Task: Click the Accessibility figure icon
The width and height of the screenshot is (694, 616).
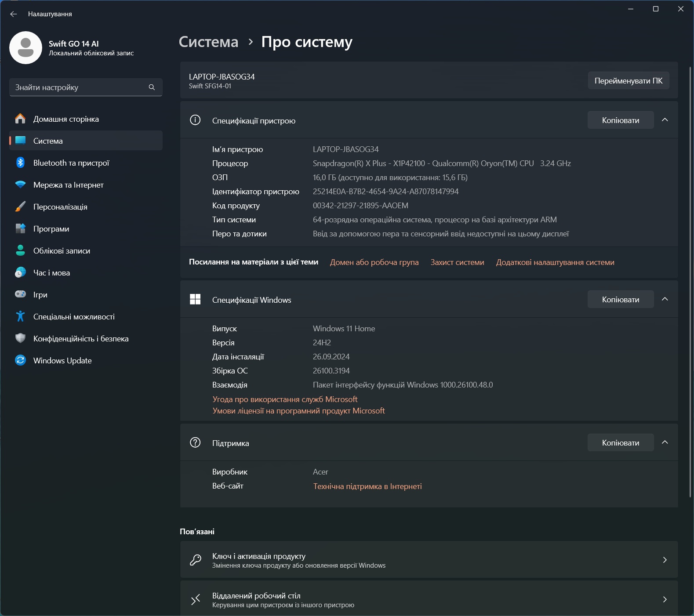Action: pyautogui.click(x=20, y=316)
